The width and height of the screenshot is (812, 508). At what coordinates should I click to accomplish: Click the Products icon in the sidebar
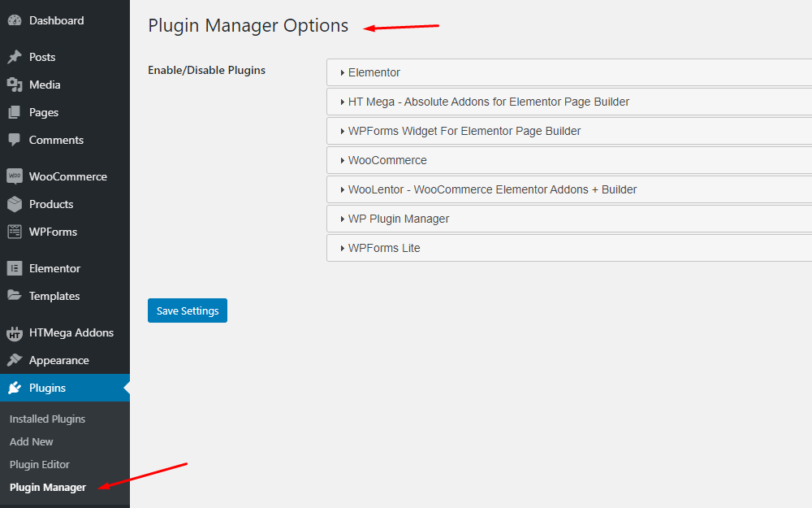15,204
